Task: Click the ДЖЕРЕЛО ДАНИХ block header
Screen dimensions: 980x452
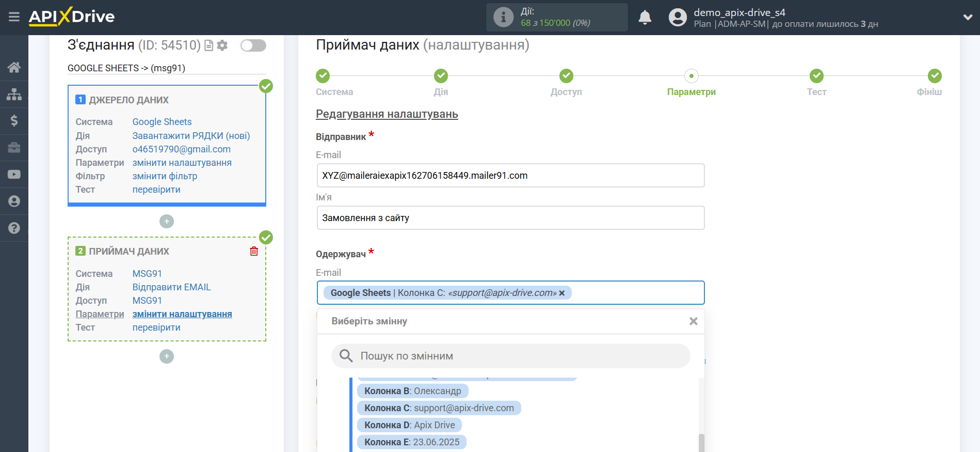Action: pos(128,100)
